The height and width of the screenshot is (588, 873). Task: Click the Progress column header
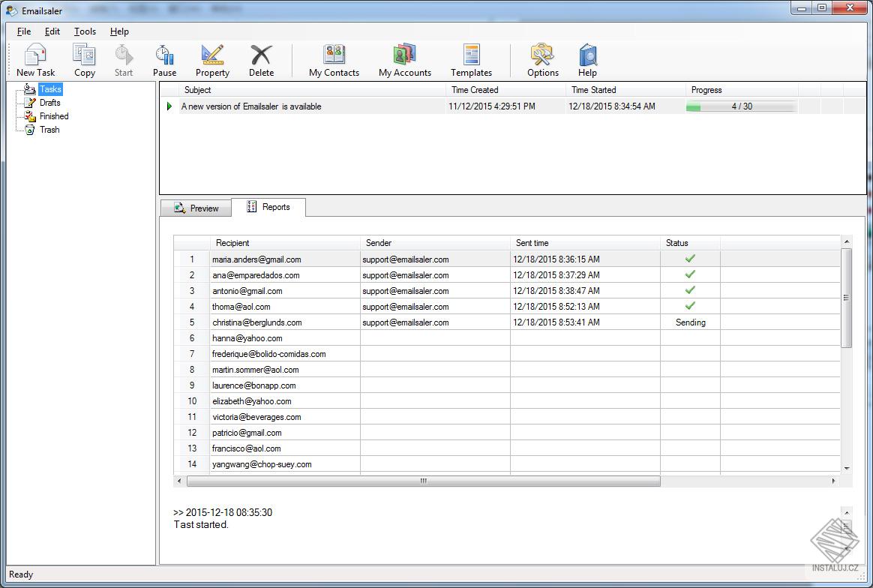point(742,90)
